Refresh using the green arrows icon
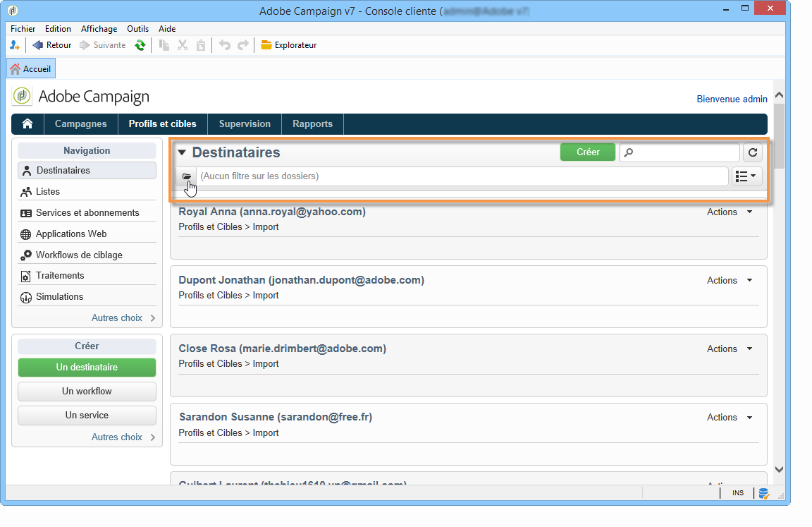Viewport: 812px width, 527px height. [x=140, y=45]
